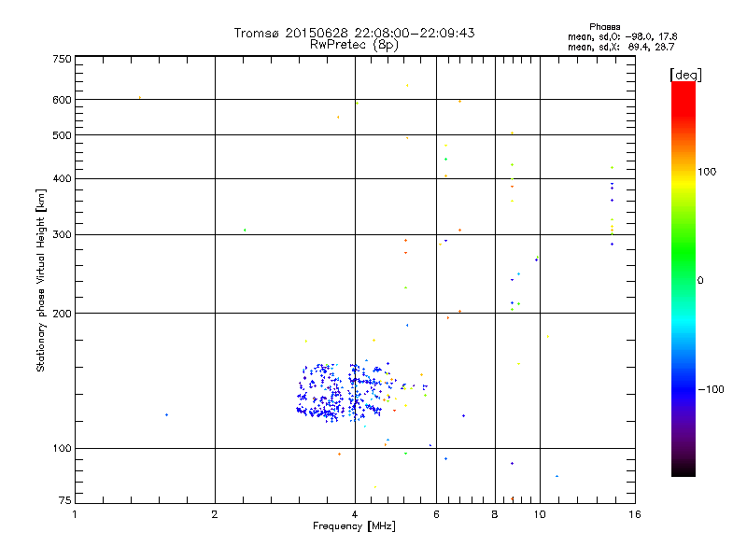Click the frequency-axis tick label '10'
Viewport: 747px width, 560px height.
pyautogui.click(x=540, y=514)
